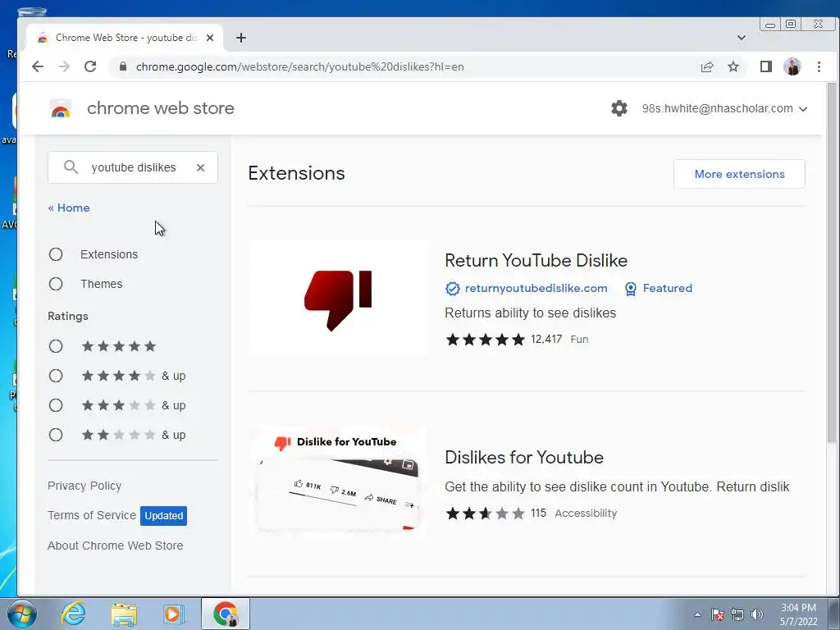This screenshot has height=630, width=840.
Task: Click the verified publisher checkmark icon
Action: tap(453, 289)
